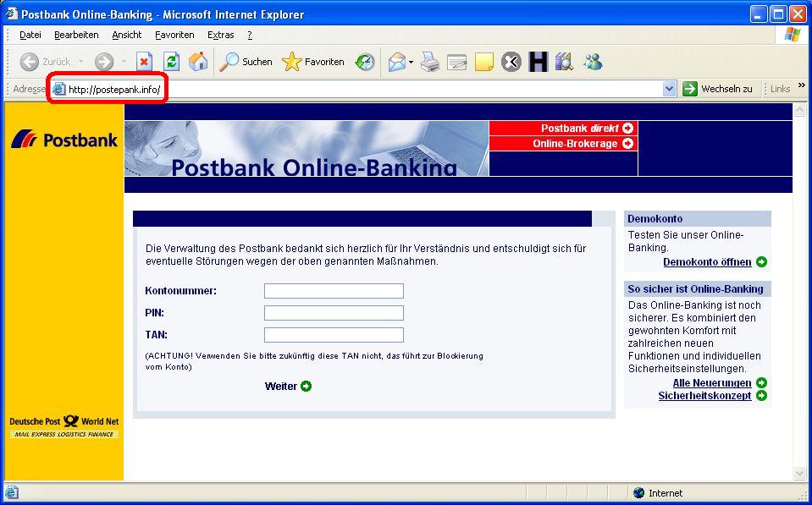Focus the Kontonummer input field
This screenshot has width=812, height=505.
coord(334,291)
